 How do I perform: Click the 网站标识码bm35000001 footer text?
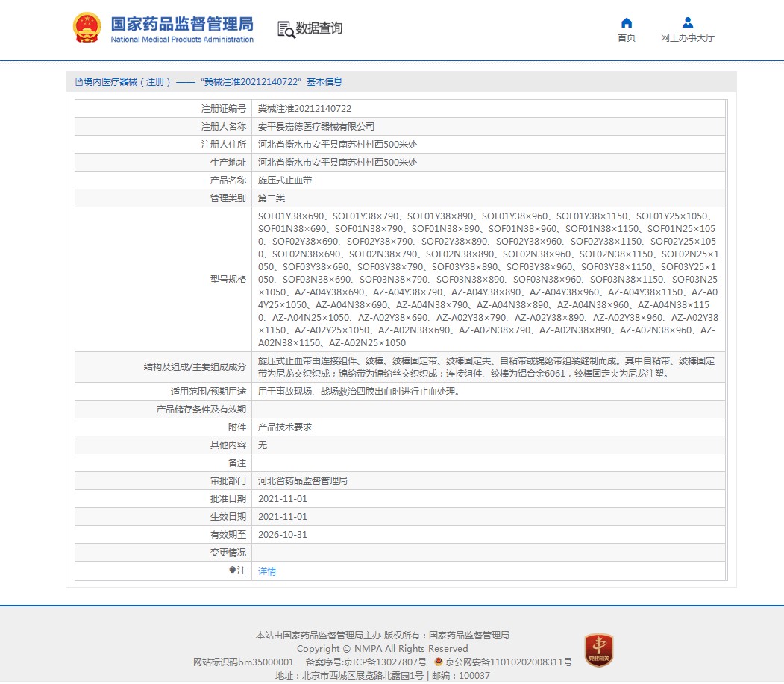click(x=243, y=662)
